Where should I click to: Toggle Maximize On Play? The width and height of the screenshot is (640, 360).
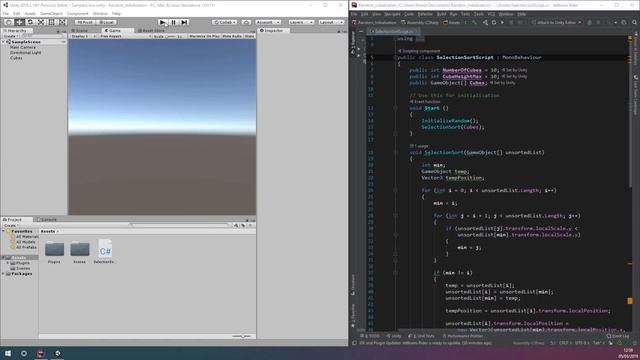click(204, 36)
